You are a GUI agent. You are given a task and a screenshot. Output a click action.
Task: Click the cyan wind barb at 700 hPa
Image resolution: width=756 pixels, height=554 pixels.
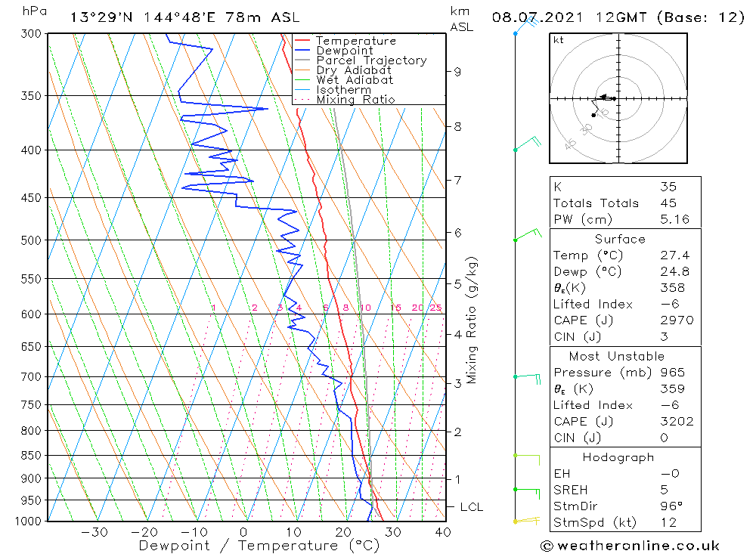coord(527,378)
